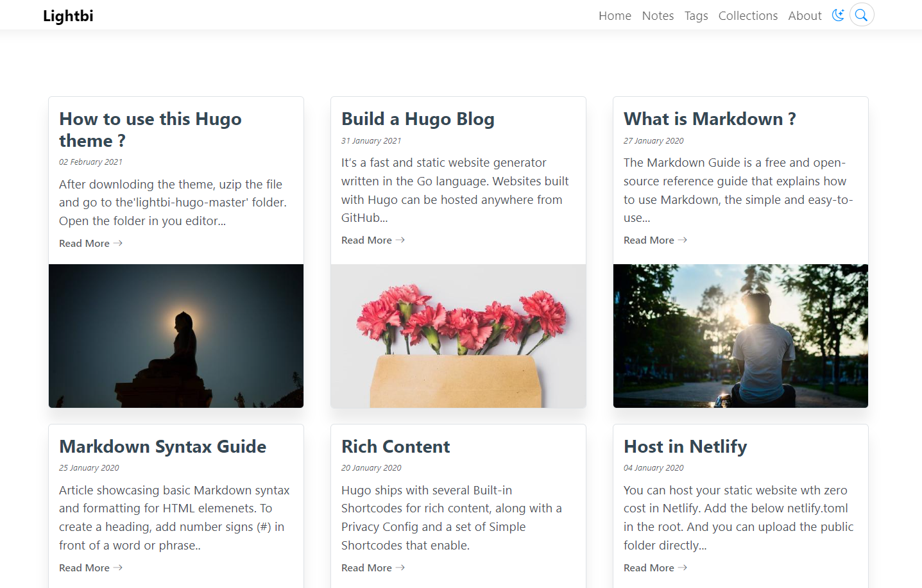Open search using the magnifier icon

point(862,15)
